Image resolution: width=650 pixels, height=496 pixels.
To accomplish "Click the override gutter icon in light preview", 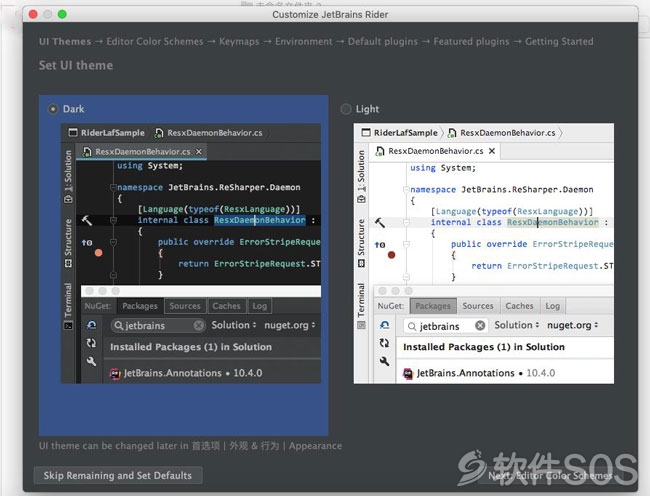I will tap(380, 245).
